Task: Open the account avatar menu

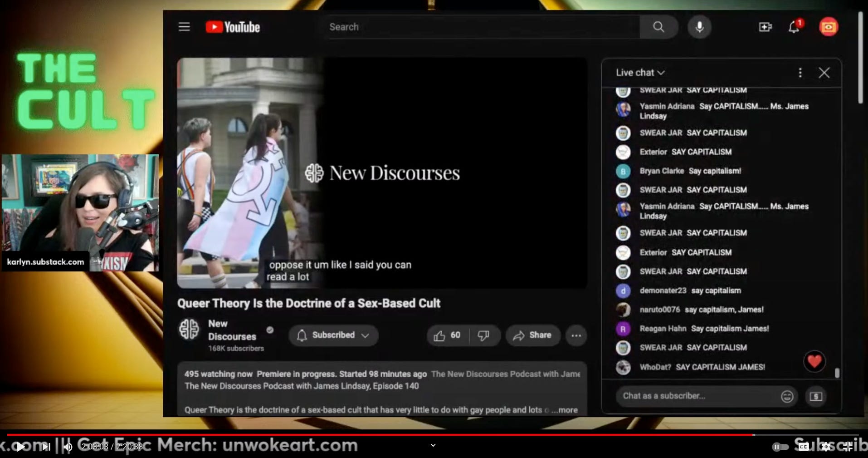Action: [x=829, y=27]
